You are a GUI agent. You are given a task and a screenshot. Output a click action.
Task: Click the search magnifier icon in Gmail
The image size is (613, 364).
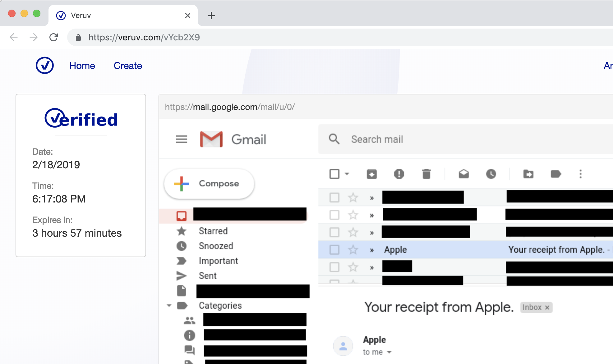(334, 139)
